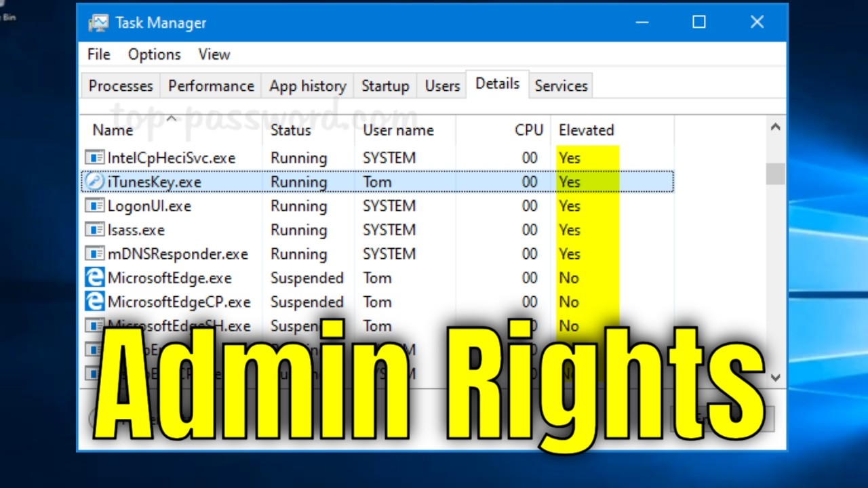868x488 pixels.
Task: Minimize the Task Manager window
Action: tap(642, 22)
